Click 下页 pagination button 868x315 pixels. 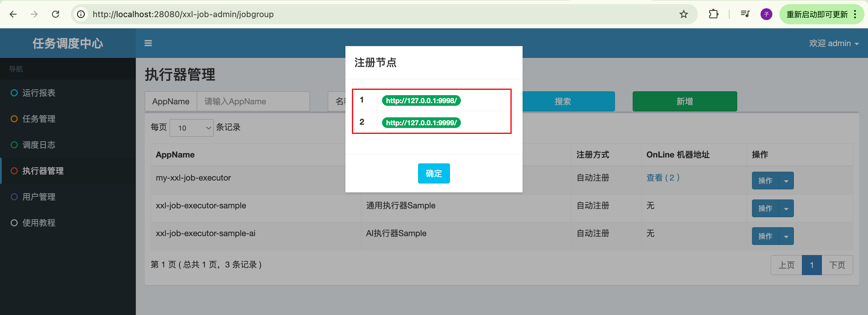[x=837, y=265]
